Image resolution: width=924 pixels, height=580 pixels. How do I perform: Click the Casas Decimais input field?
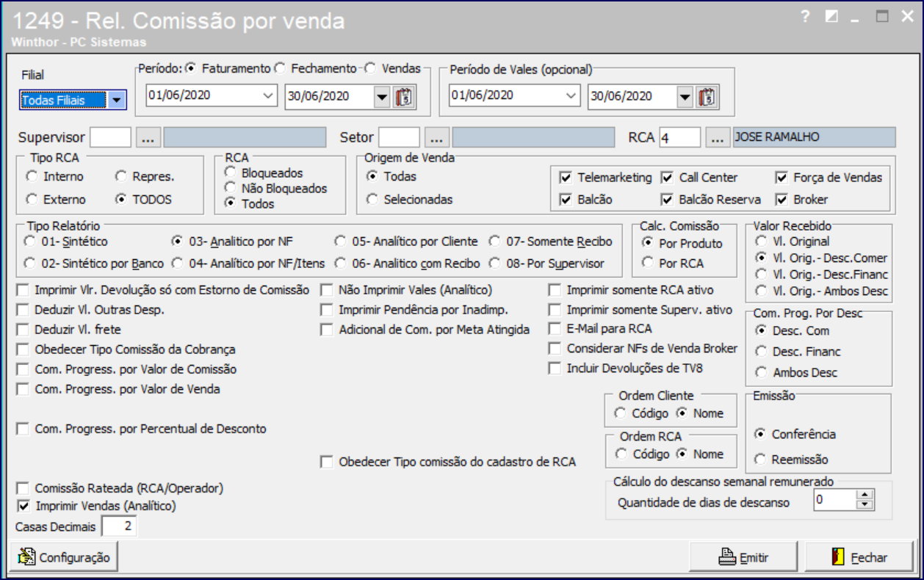click(119, 526)
